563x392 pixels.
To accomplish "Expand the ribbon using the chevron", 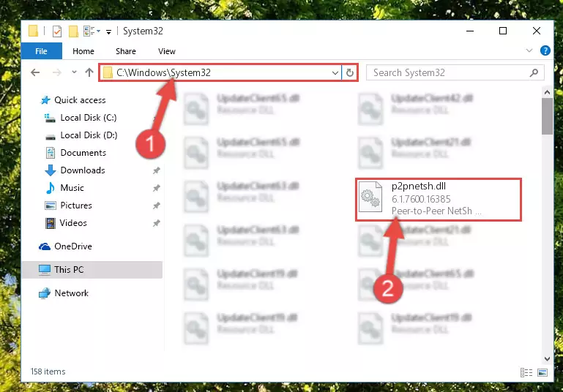I will tap(529, 50).
